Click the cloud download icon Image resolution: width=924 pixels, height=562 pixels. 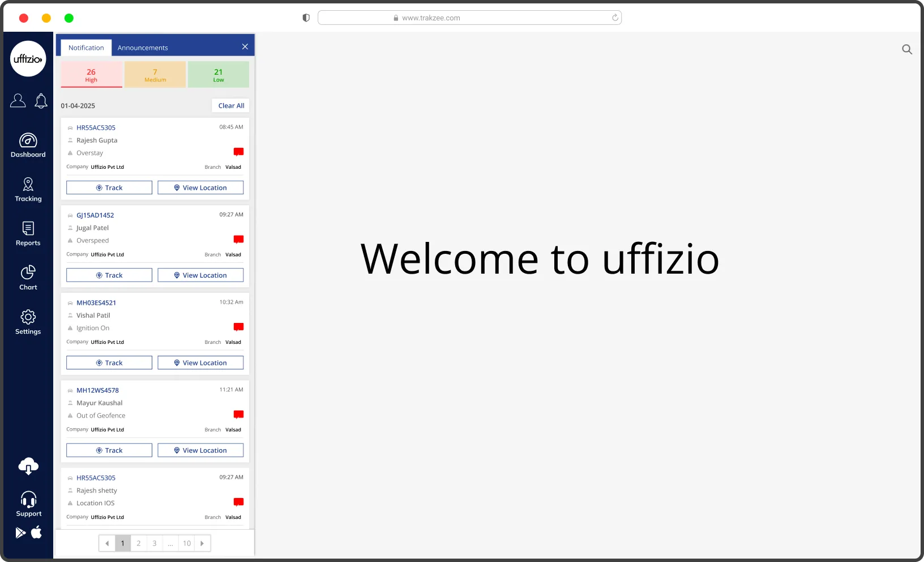pyautogui.click(x=28, y=466)
